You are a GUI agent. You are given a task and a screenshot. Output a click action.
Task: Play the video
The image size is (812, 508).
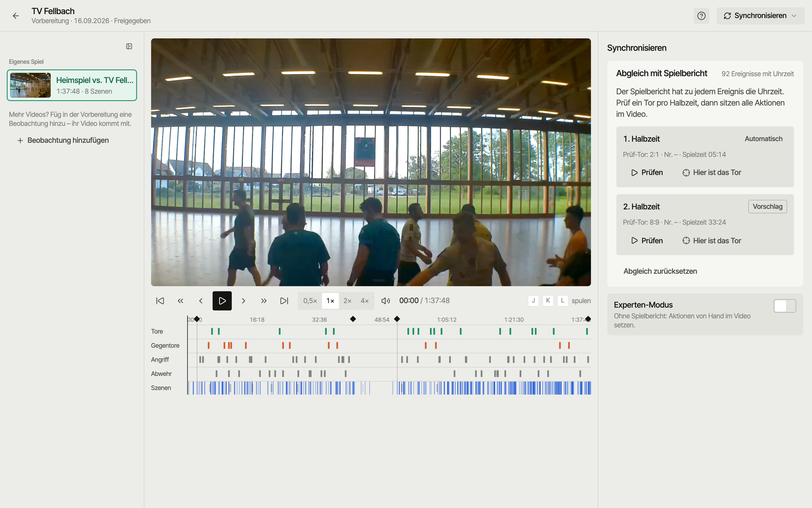tap(222, 301)
